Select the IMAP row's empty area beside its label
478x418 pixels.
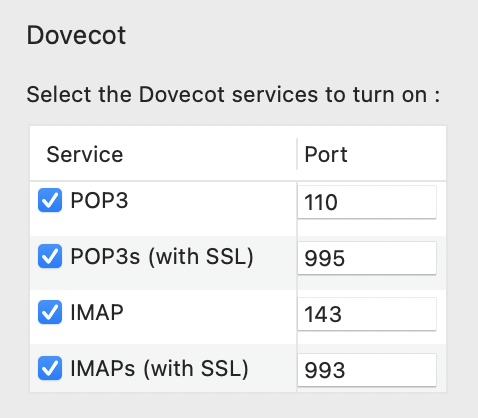click(210, 317)
